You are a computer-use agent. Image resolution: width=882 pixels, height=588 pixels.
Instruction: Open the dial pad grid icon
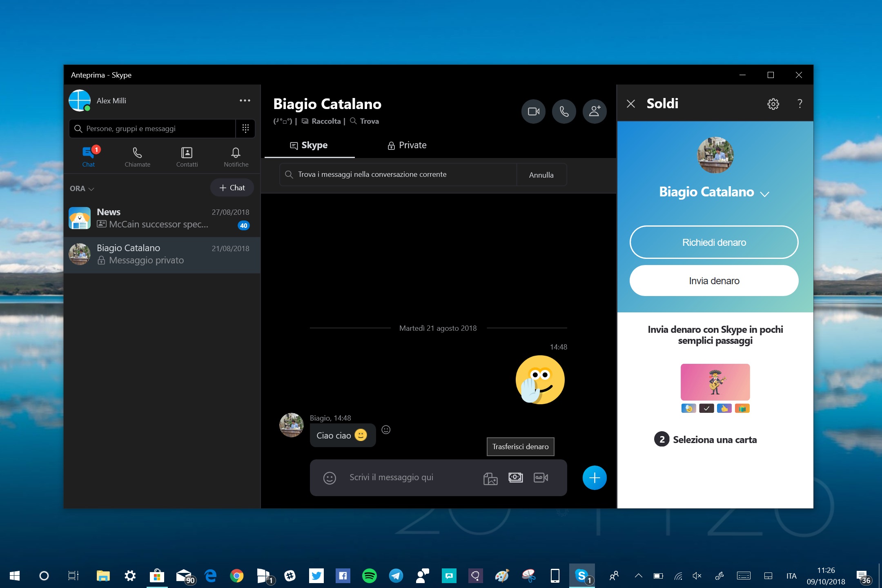tap(245, 129)
